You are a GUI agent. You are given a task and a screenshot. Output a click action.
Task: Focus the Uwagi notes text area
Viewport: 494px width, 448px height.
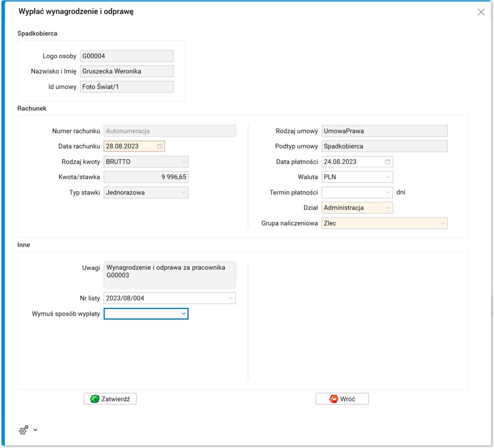coord(170,275)
